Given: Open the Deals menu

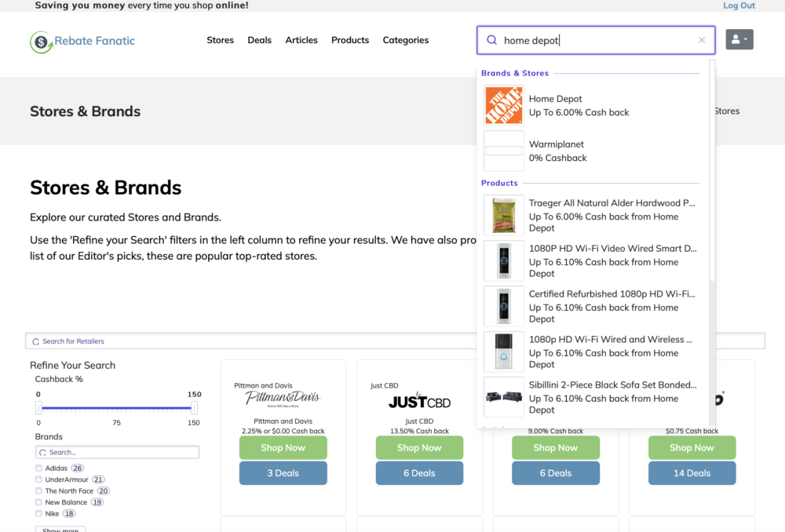Looking at the screenshot, I should (259, 40).
